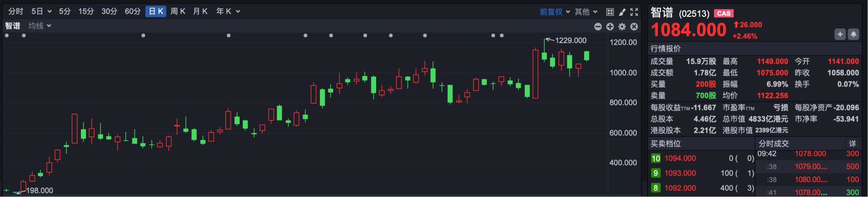Zoom in the chart with round plus icon

tap(610, 27)
